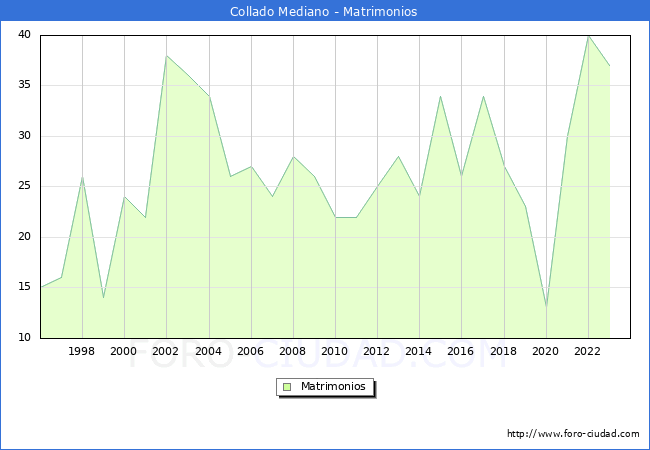650x450 pixels.
Task: Select the 2018 x-axis label
Action: coord(504,351)
